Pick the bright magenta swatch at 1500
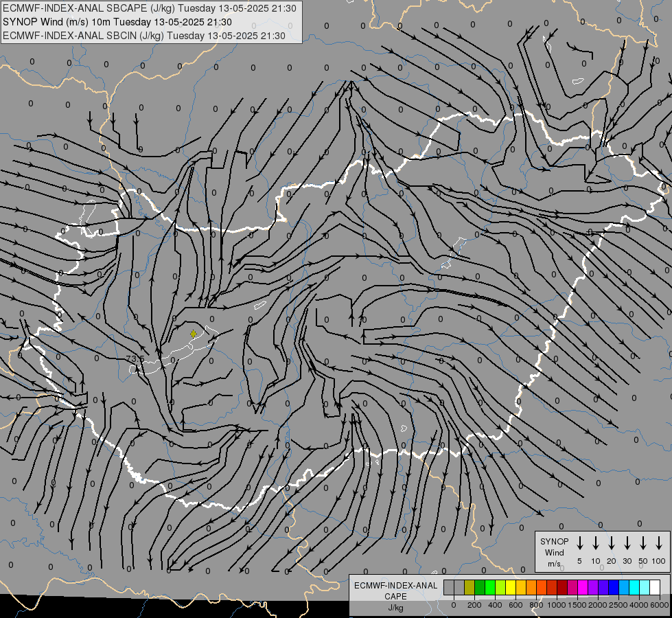 point(583,587)
